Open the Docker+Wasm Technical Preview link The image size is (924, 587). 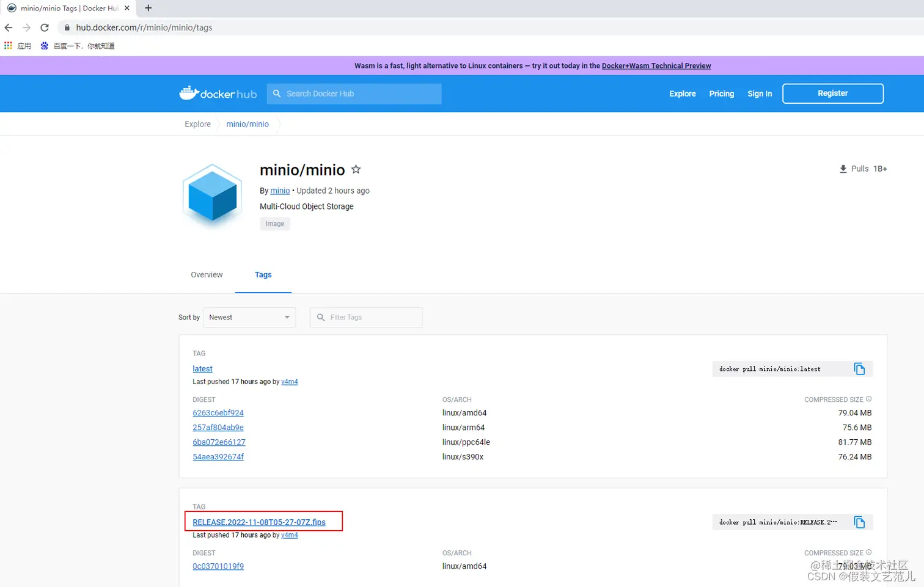pyautogui.click(x=656, y=66)
